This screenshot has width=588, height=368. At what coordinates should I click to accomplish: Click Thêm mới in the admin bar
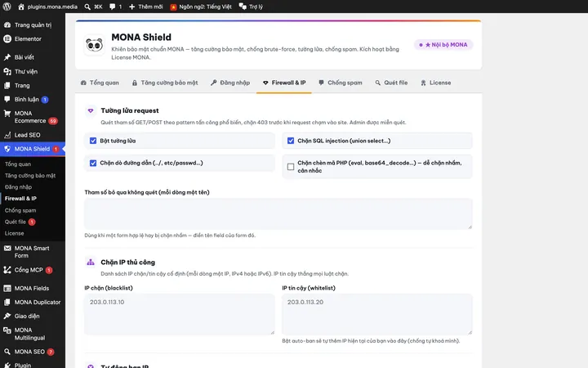[146, 7]
